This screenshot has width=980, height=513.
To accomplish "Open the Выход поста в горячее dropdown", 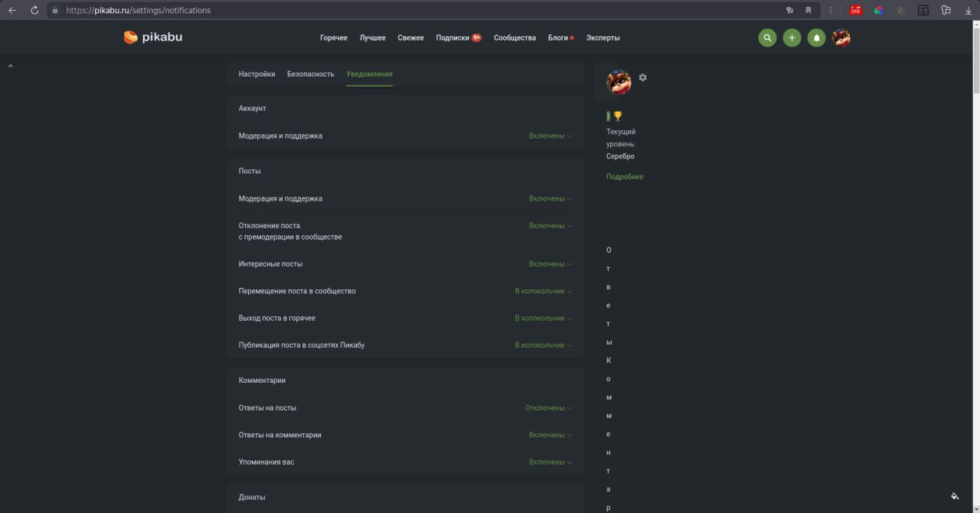I will pos(543,319).
